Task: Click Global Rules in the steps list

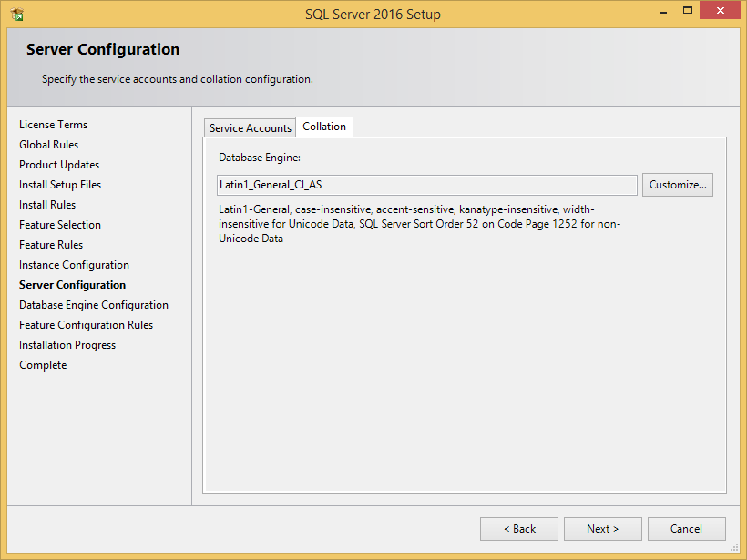Action: coord(48,145)
